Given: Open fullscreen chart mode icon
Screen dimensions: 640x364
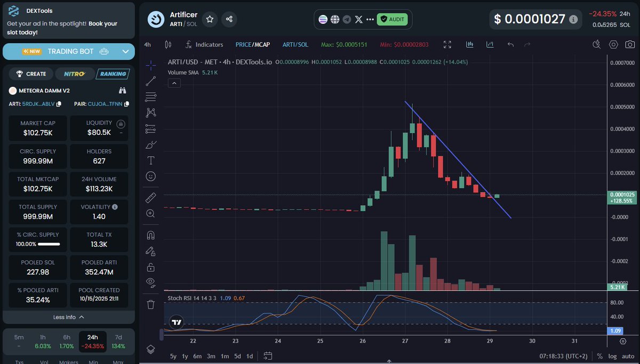Looking at the screenshot, I should 447,45.
